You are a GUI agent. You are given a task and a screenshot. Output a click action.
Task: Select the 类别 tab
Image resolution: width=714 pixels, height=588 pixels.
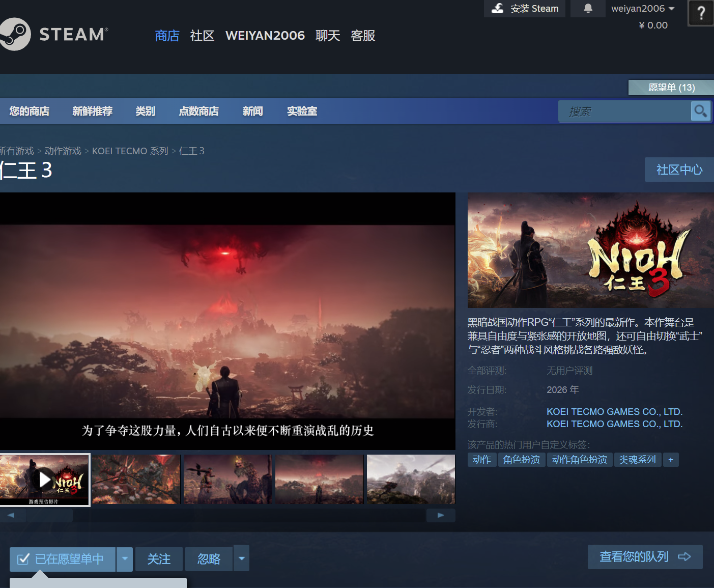pyautogui.click(x=146, y=111)
